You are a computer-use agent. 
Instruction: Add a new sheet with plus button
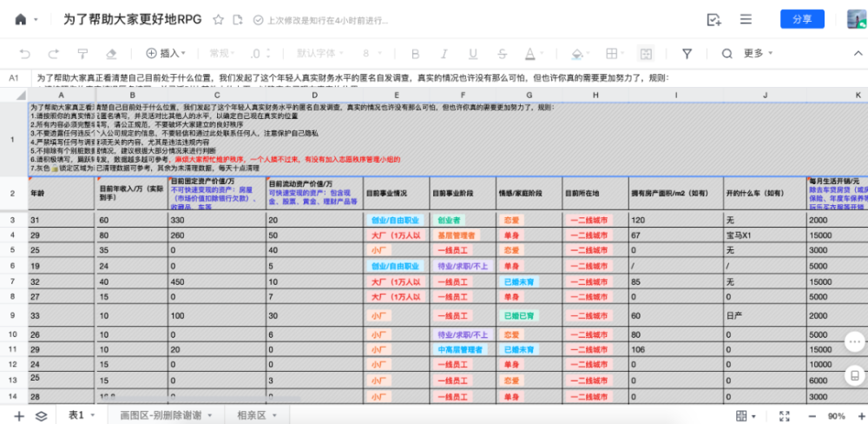[x=19, y=415]
